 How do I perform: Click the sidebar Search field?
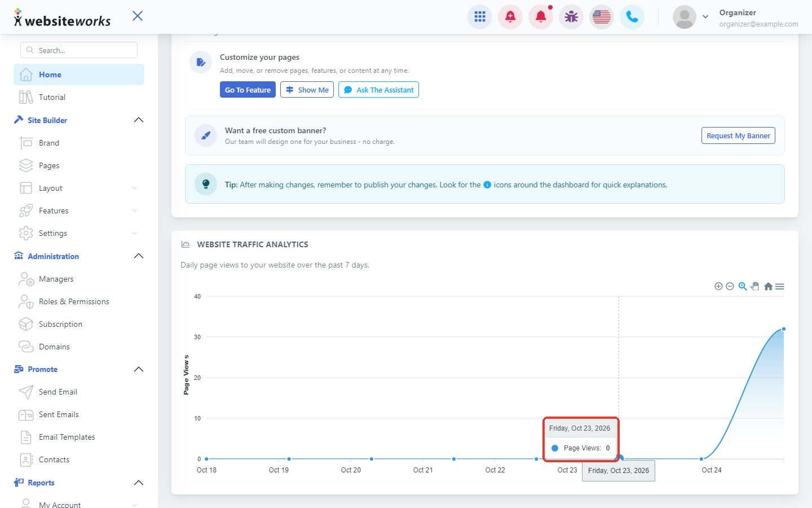79,50
